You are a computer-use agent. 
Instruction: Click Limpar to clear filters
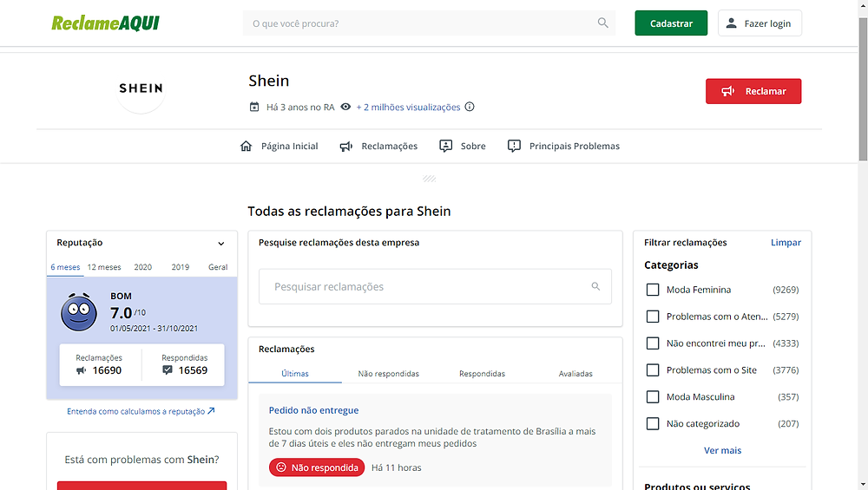(786, 242)
